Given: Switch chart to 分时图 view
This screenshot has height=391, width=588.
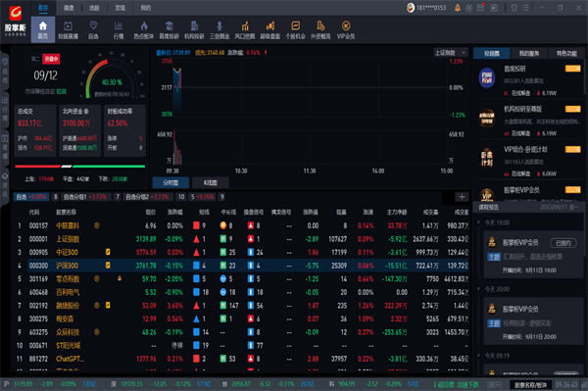Looking at the screenshot, I should pos(171,182).
